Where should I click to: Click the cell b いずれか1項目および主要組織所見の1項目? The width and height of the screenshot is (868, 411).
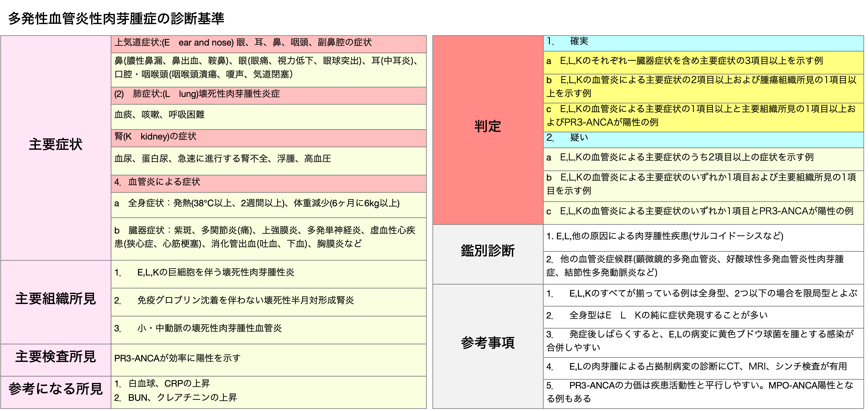pyautogui.click(x=703, y=186)
